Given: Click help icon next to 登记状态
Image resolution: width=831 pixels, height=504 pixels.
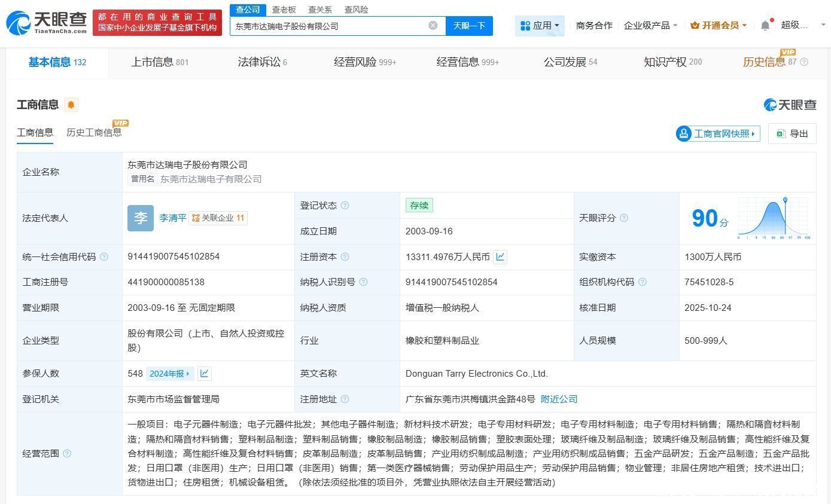Looking at the screenshot, I should point(345,205).
